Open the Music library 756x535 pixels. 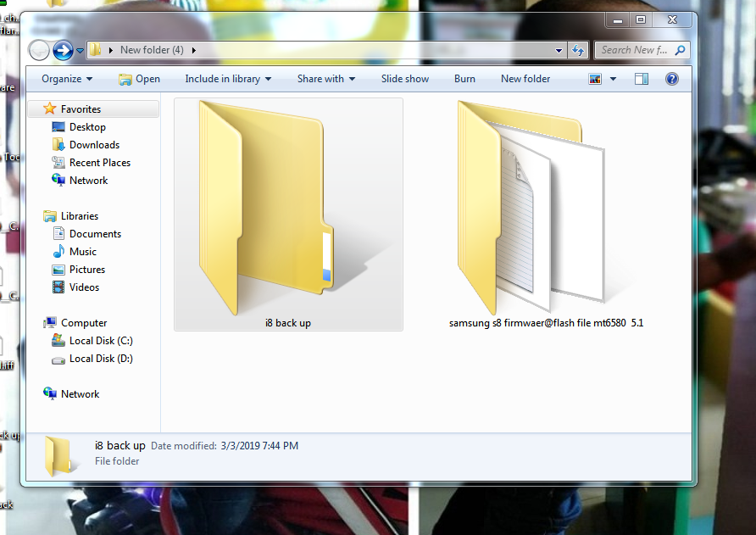click(x=83, y=252)
